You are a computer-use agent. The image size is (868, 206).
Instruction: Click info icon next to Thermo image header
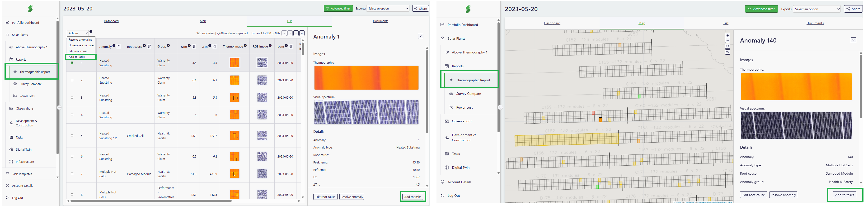(x=245, y=46)
